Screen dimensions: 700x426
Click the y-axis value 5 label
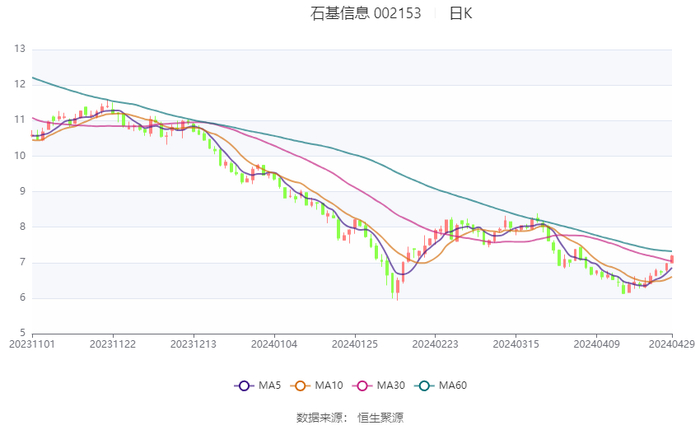coord(23,333)
